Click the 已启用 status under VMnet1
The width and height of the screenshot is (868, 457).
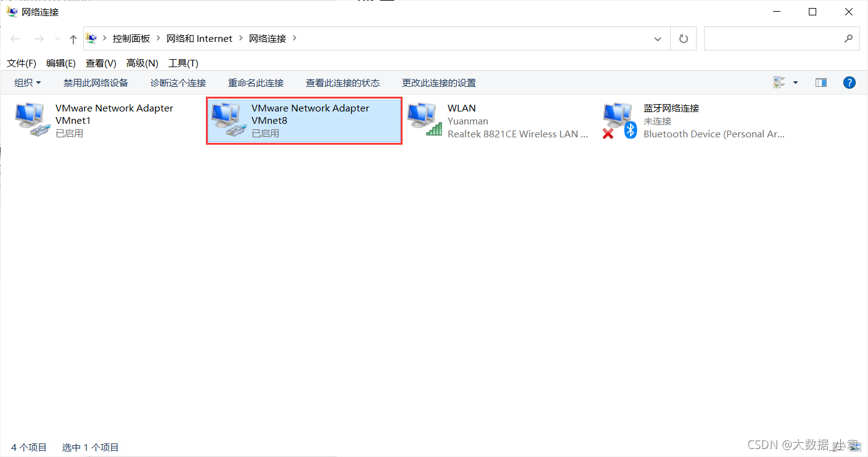[x=69, y=133]
